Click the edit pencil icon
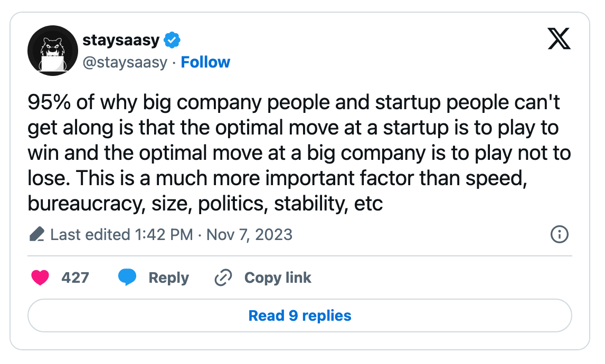Screen dimensions: 605x364 click(37, 234)
